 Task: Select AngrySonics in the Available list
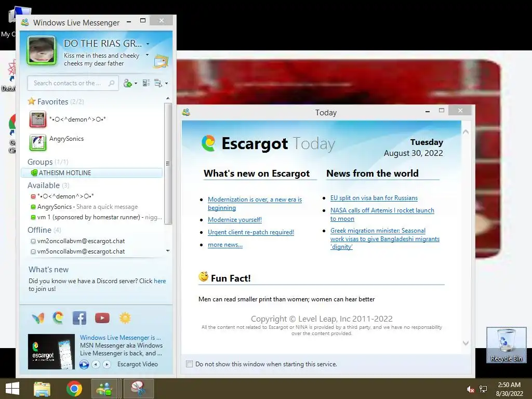pyautogui.click(x=84, y=207)
